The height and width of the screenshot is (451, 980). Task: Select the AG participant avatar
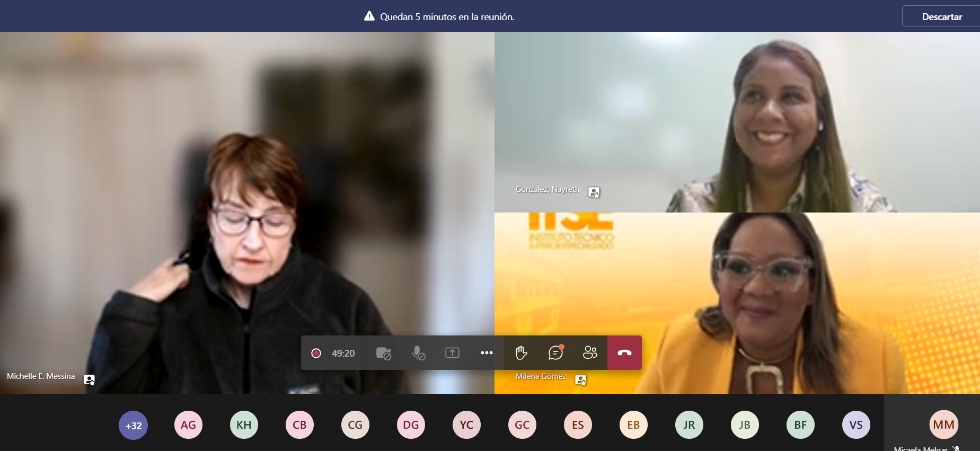click(x=188, y=425)
